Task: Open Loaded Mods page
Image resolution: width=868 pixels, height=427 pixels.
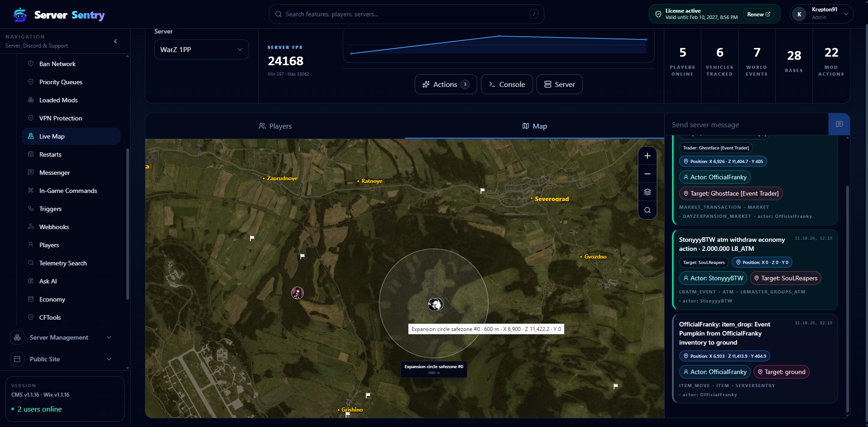Action: pos(71,100)
